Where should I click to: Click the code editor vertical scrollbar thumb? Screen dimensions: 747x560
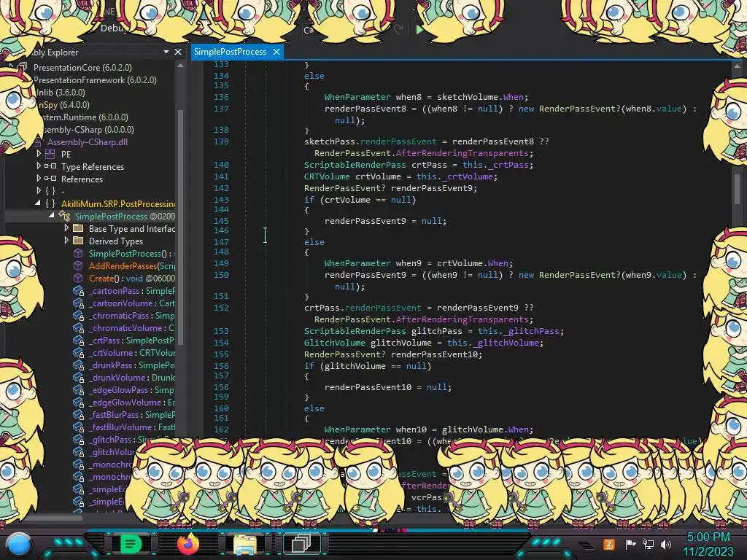[737, 189]
